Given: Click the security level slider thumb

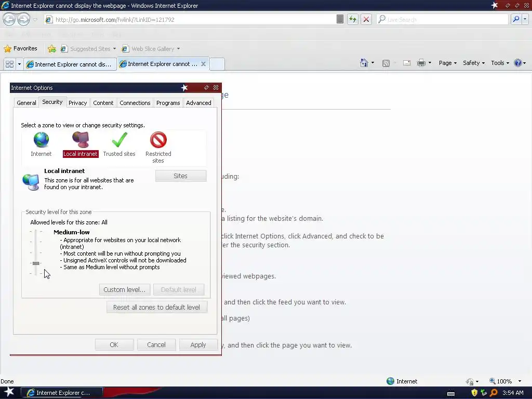Looking at the screenshot, I should tap(36, 263).
